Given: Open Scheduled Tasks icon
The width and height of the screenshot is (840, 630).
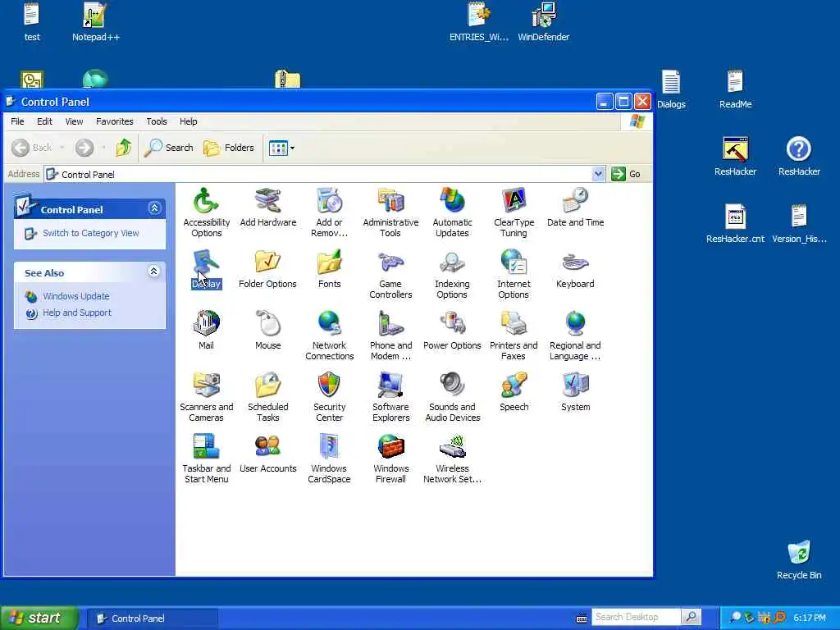Looking at the screenshot, I should tap(268, 386).
